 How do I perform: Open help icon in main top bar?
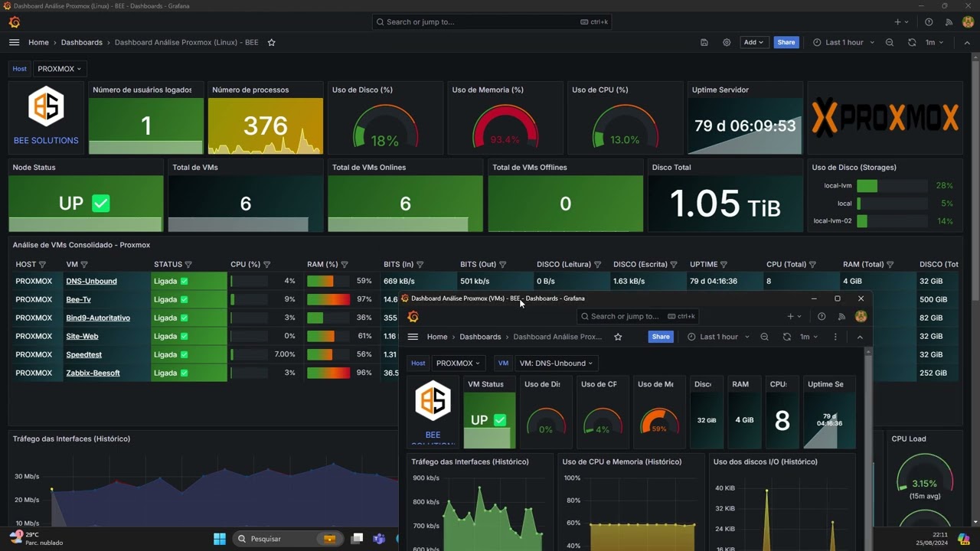click(x=929, y=22)
